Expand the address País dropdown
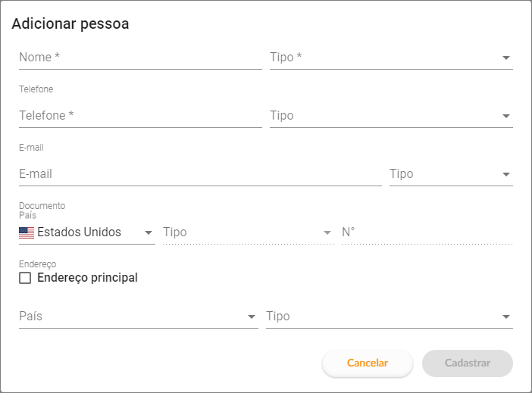Screen dimensions: 532x393 tap(139, 317)
